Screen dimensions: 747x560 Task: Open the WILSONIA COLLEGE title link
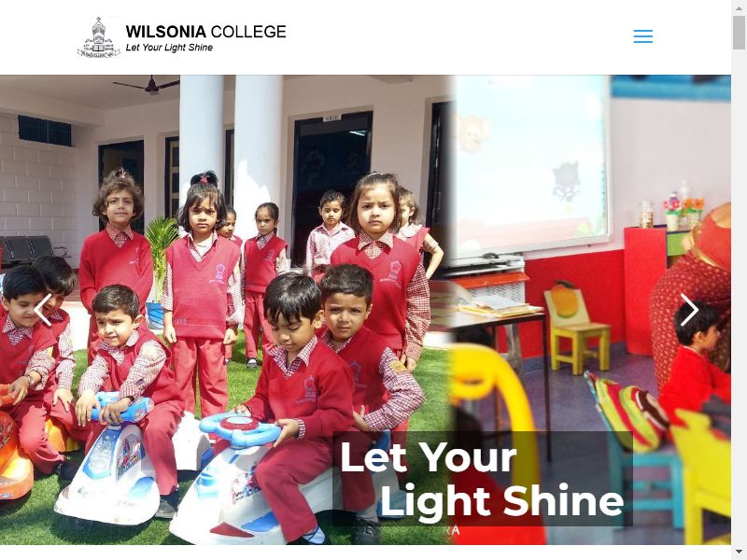click(205, 32)
